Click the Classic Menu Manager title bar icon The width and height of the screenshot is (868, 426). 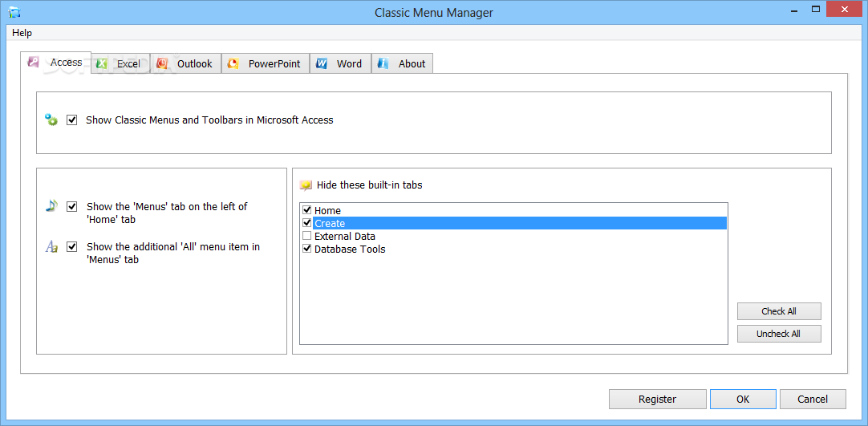click(14, 12)
